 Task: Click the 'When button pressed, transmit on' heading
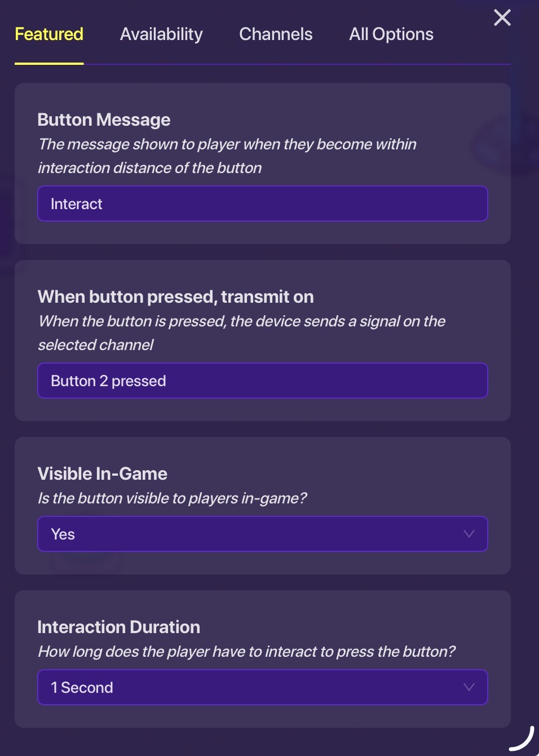coord(175,297)
